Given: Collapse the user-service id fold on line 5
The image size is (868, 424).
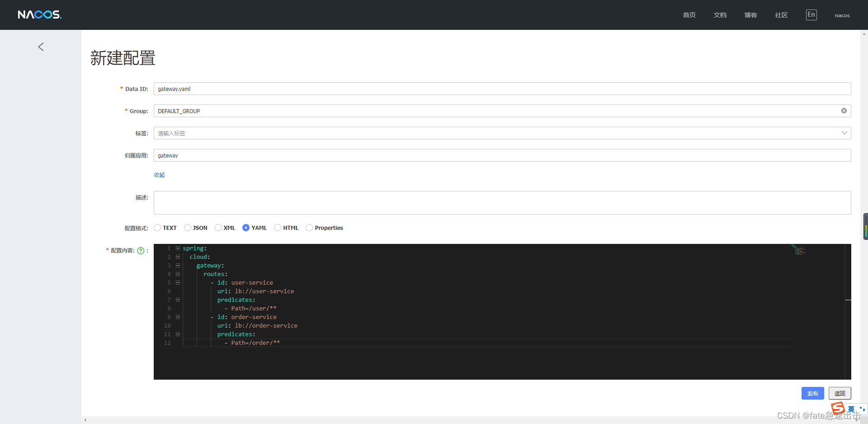Looking at the screenshot, I should (178, 283).
